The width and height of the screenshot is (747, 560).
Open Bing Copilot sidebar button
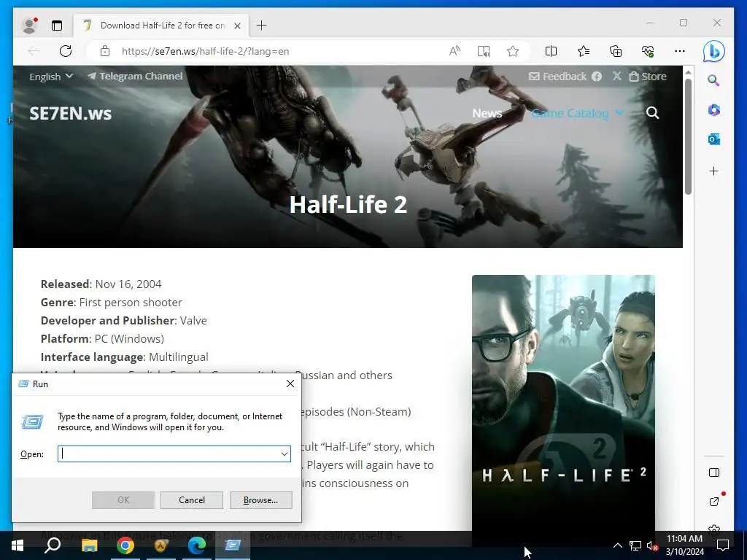click(x=713, y=52)
